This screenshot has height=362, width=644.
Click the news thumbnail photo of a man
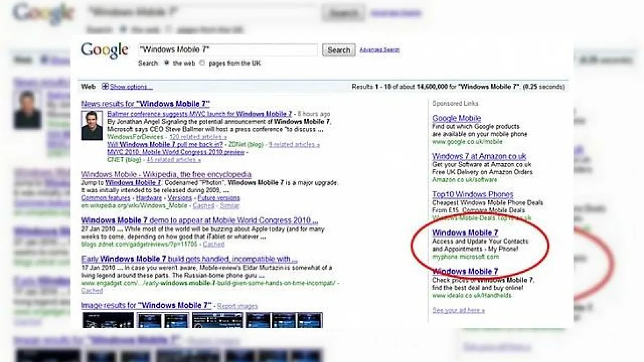[92, 125]
